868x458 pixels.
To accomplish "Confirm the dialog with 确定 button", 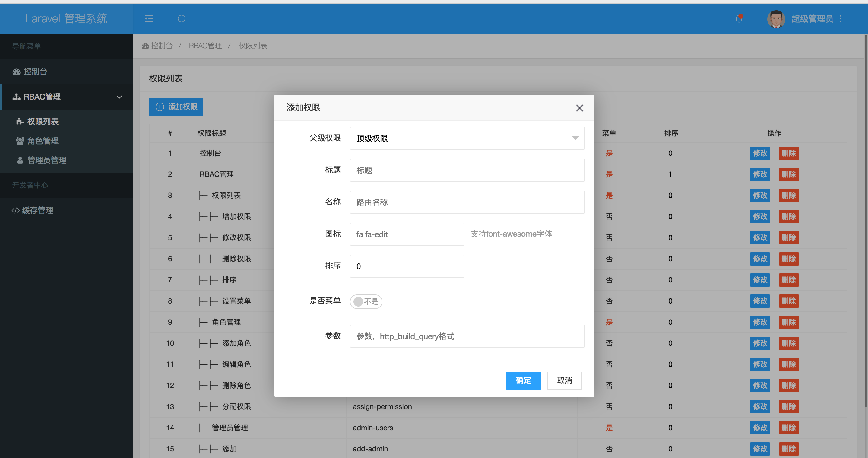I will [x=523, y=380].
